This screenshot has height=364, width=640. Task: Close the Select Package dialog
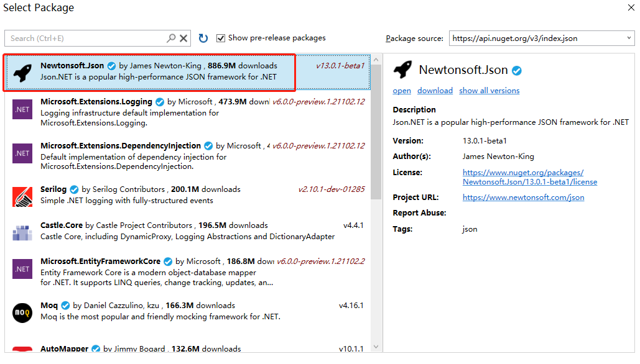tap(631, 7)
